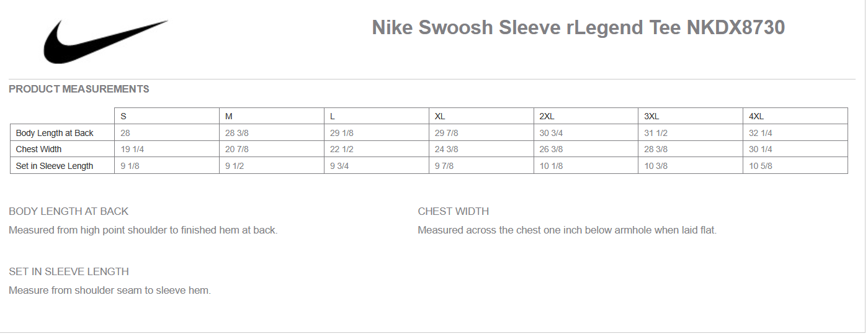Viewport: 868px width, 336px height.
Task: Click the 24 3/8 chest width cell
Action: pos(447,150)
